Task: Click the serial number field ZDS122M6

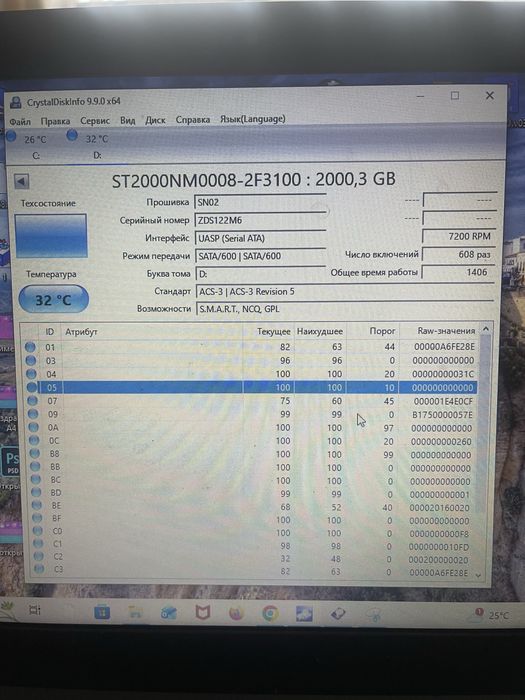Action: (x=260, y=220)
